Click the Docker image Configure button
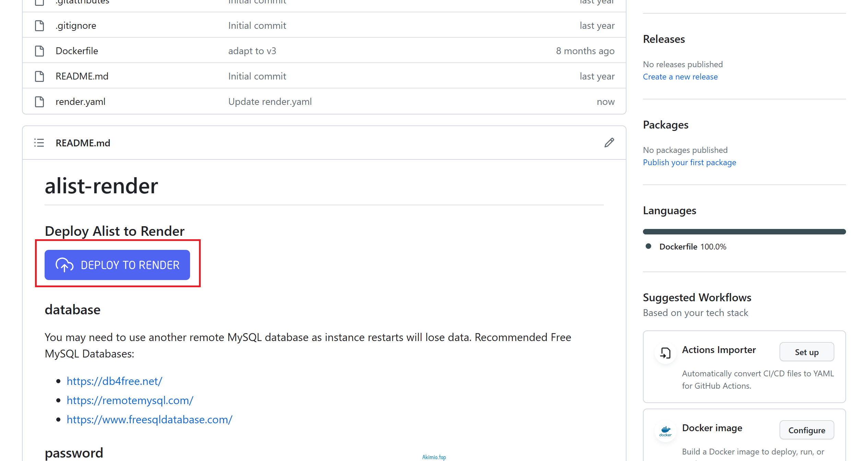The width and height of the screenshot is (868, 461). click(806, 430)
